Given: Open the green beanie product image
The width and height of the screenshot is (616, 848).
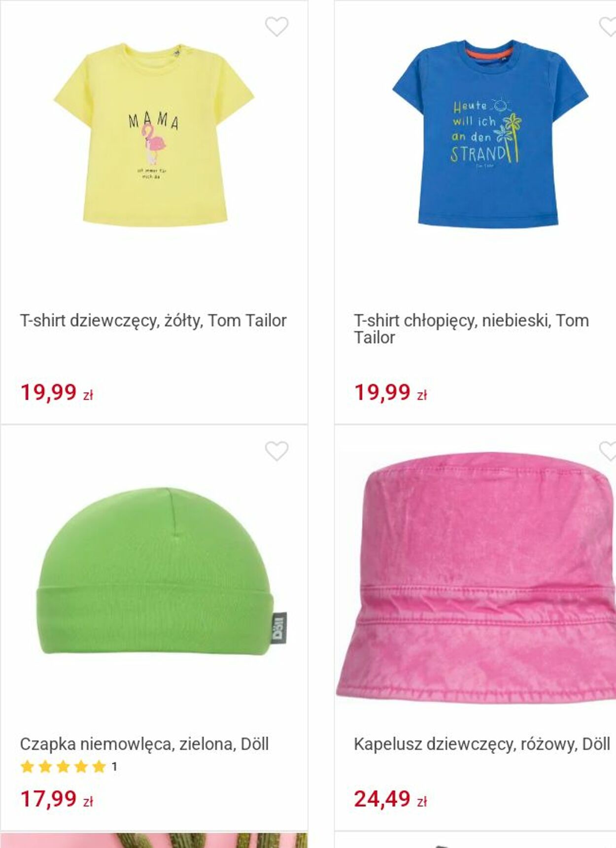Looking at the screenshot, I should (x=162, y=571).
